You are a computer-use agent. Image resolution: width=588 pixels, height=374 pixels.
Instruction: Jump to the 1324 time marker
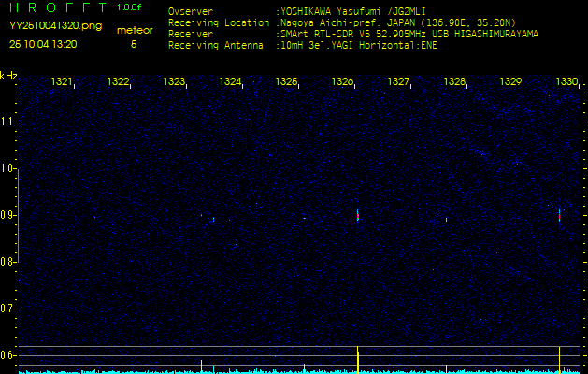point(230,82)
